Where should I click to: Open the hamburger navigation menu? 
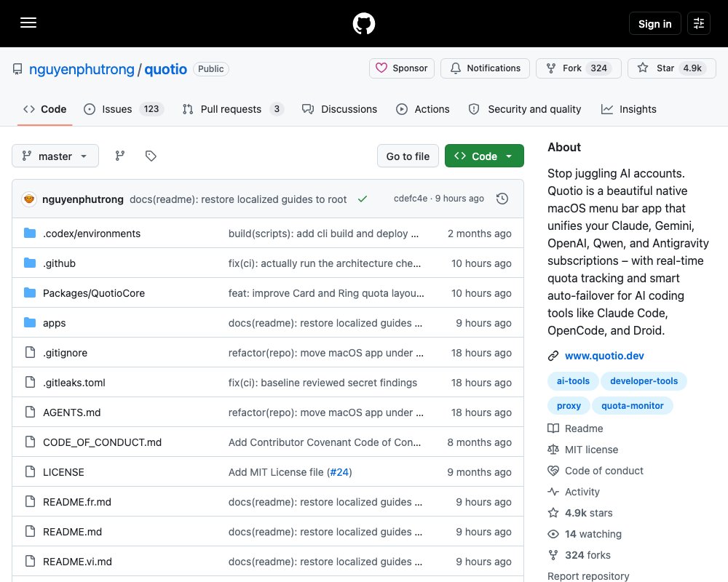[x=28, y=23]
